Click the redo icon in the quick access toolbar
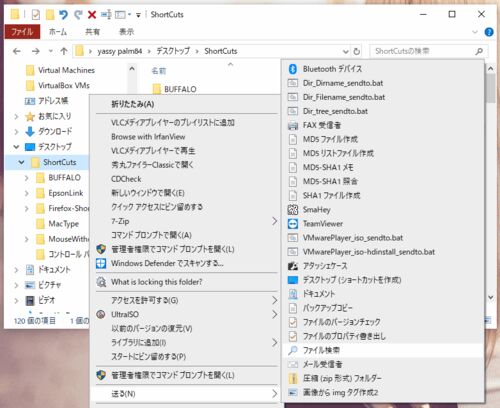The height and width of the screenshot is (408, 500). coord(78,14)
